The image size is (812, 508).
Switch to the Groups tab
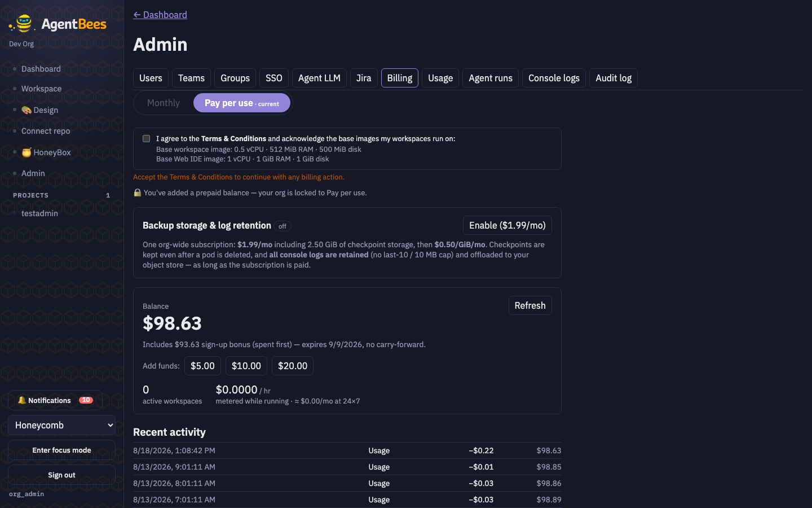[x=235, y=78]
